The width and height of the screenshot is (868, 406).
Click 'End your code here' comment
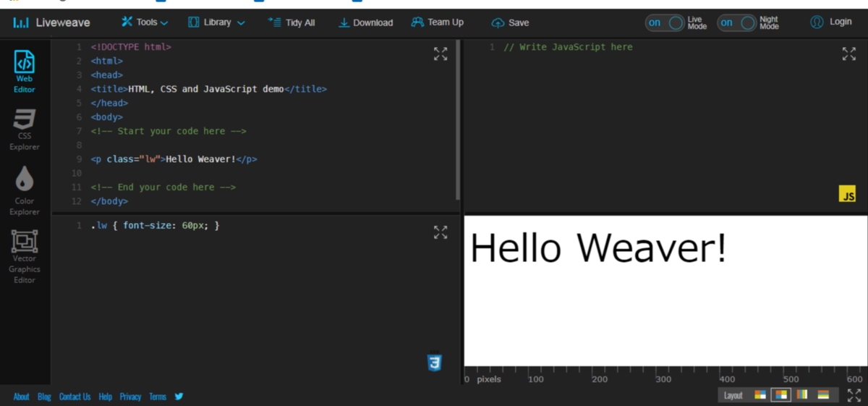tap(163, 187)
